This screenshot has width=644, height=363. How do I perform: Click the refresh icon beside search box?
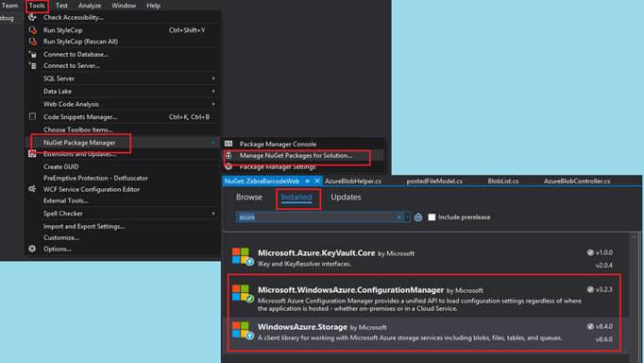click(x=418, y=217)
